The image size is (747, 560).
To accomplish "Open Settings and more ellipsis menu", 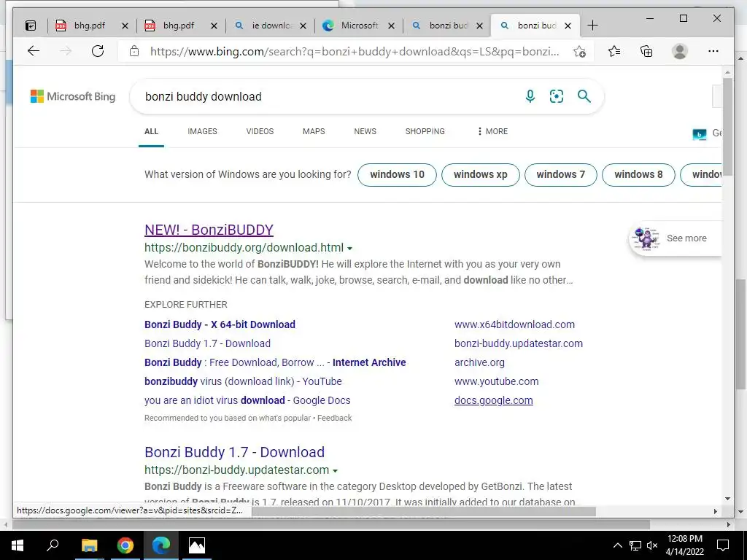I will (x=713, y=51).
